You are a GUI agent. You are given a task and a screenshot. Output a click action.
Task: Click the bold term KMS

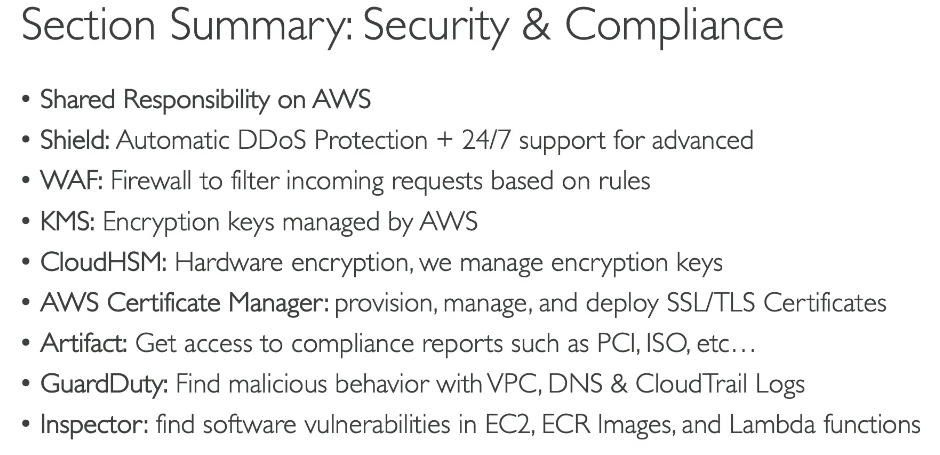click(x=68, y=221)
